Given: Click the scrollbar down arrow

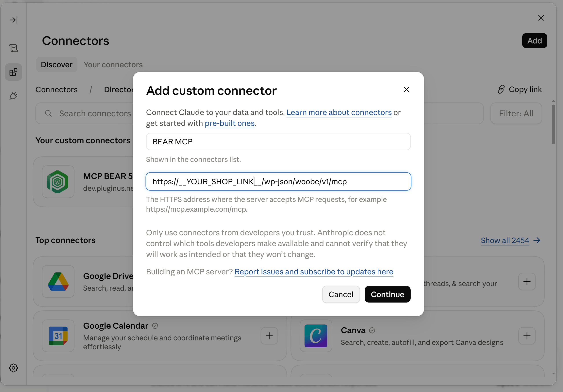Looking at the screenshot, I should point(554,374).
